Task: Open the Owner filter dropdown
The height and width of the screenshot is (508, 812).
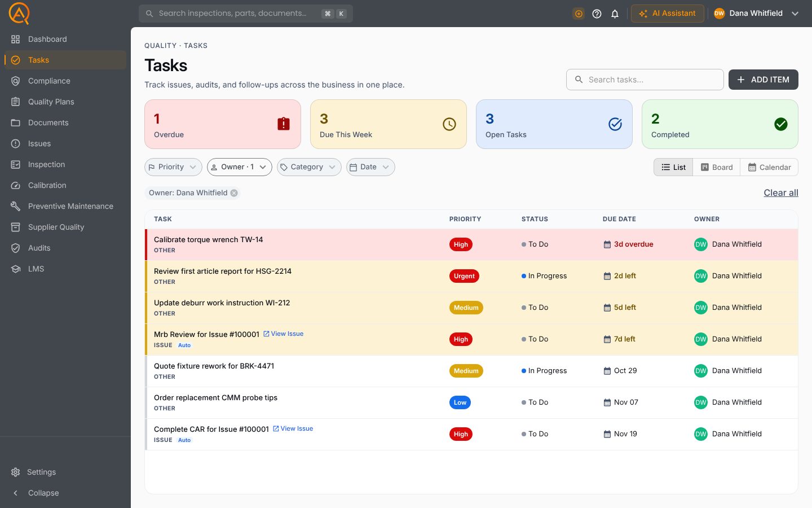Action: 240,167
